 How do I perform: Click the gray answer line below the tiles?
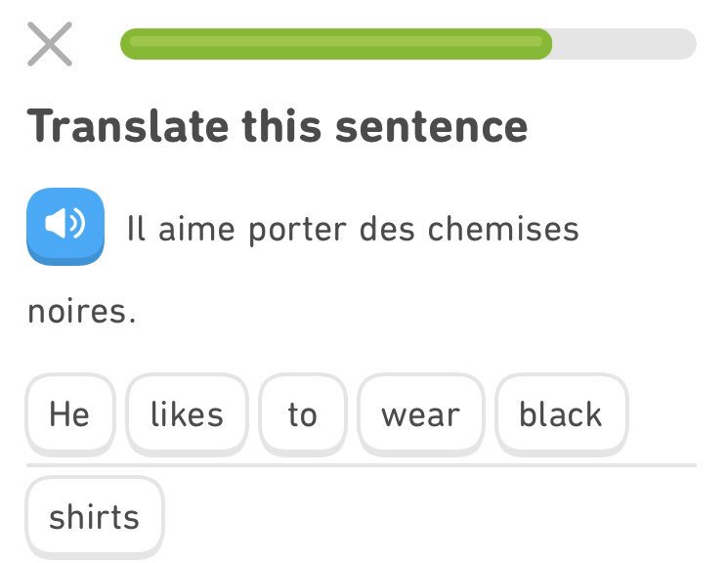pyautogui.click(x=362, y=465)
